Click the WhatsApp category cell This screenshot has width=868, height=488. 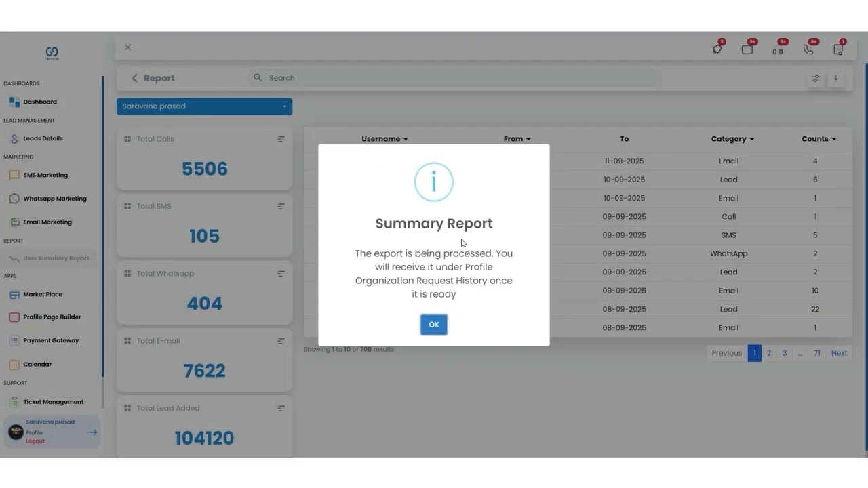coord(728,253)
